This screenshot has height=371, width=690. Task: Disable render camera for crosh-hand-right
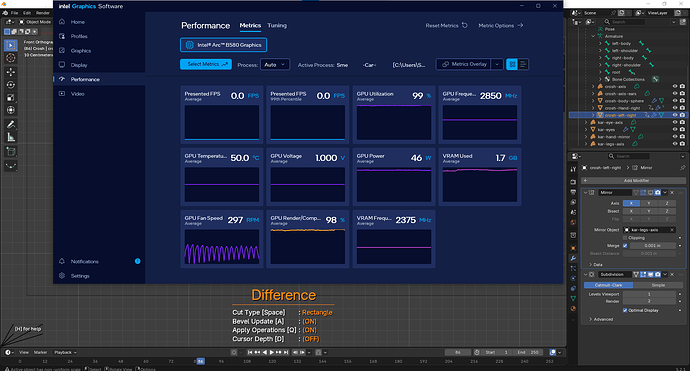pyautogui.click(x=682, y=108)
